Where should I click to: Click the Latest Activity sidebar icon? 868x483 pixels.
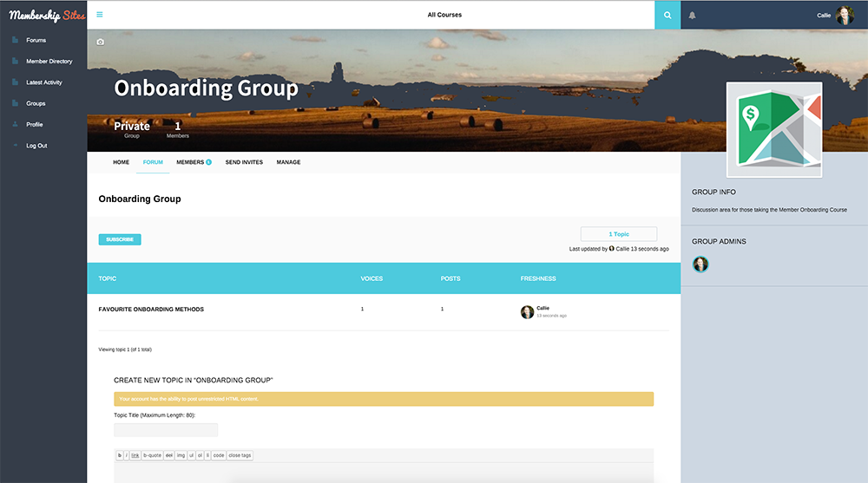point(16,82)
